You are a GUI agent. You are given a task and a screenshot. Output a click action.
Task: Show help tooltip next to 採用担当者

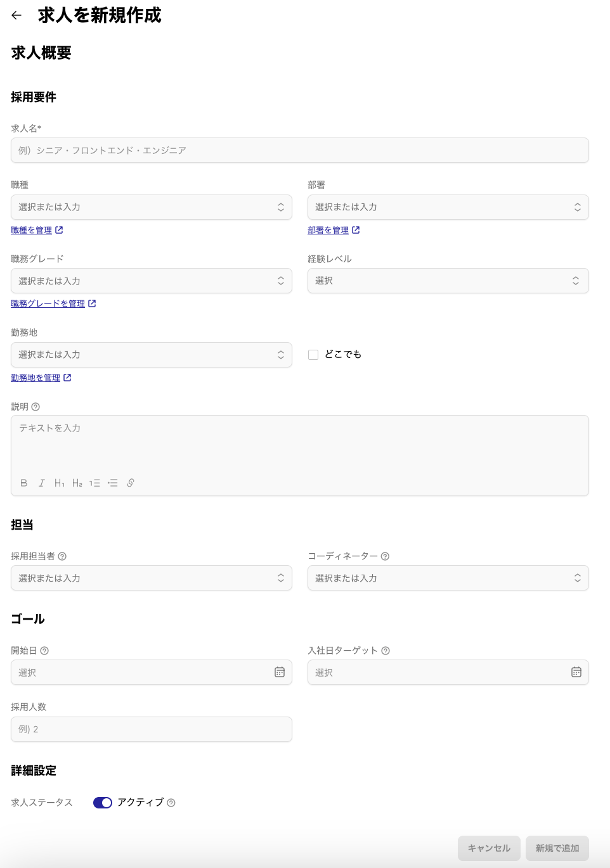click(62, 556)
